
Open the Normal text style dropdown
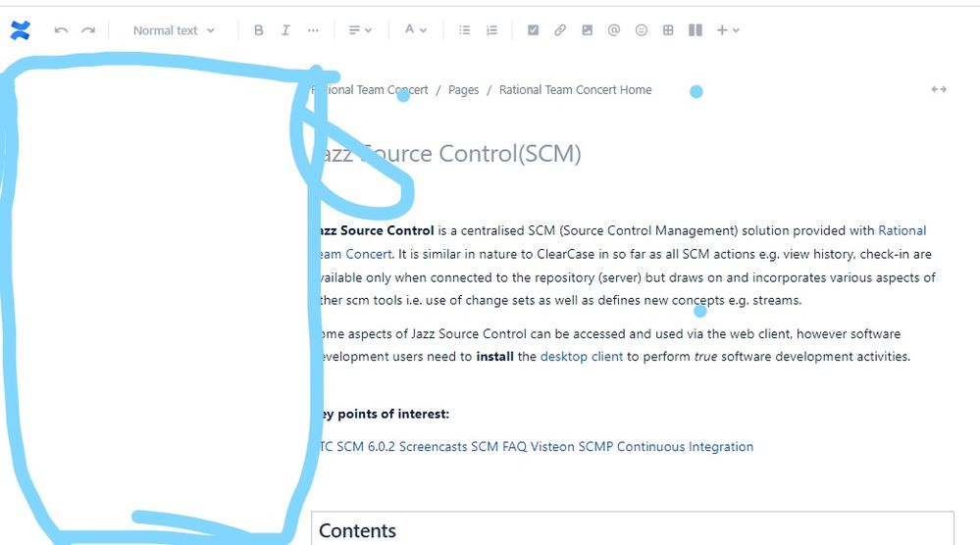[174, 30]
